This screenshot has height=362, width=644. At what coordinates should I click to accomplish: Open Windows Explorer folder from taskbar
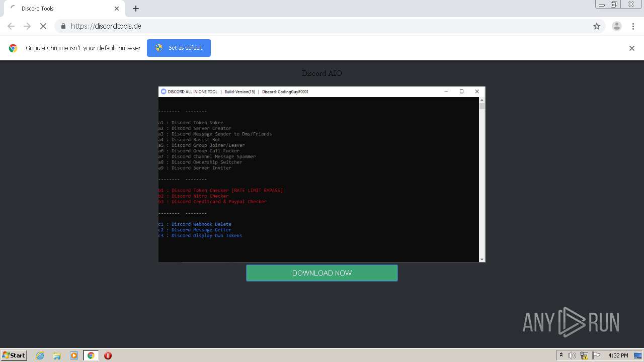(x=57, y=355)
